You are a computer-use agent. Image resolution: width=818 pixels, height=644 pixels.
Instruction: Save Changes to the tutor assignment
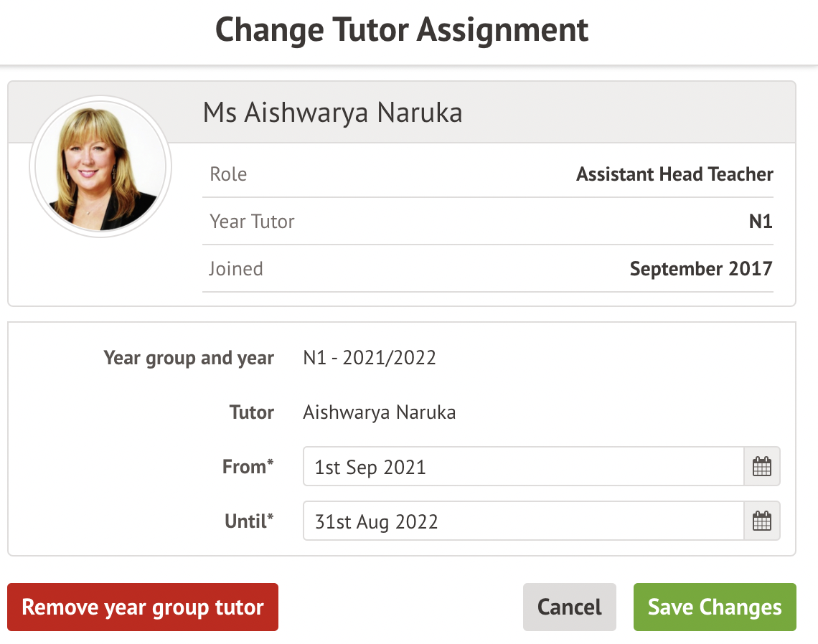(715, 607)
